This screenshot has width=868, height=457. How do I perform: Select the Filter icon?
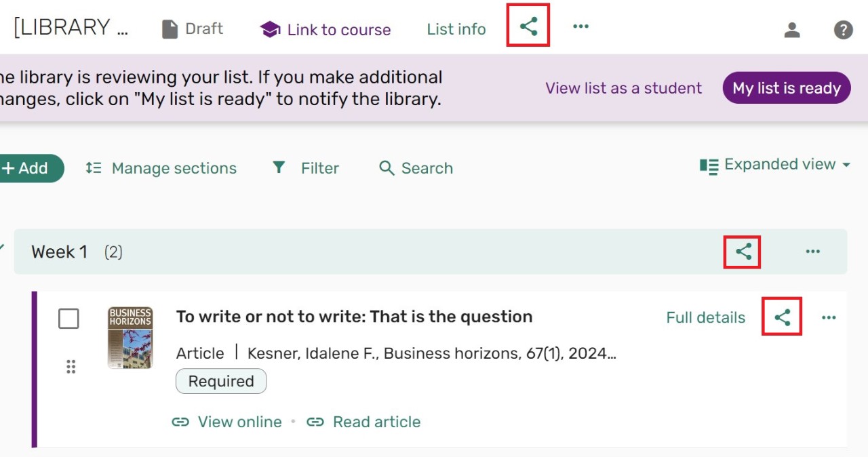click(279, 167)
